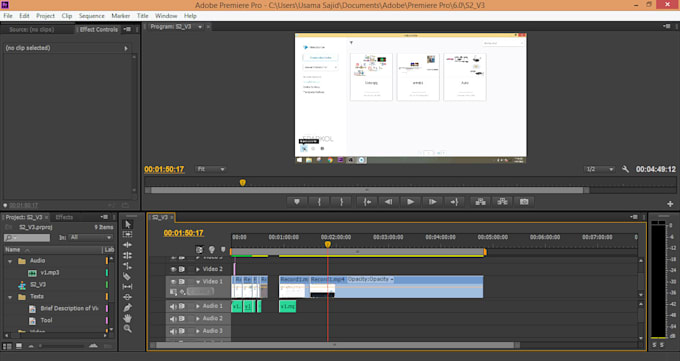Open the Program S2_V3 sequence dropdown
Screen dimensions: 680x361
coord(200,26)
